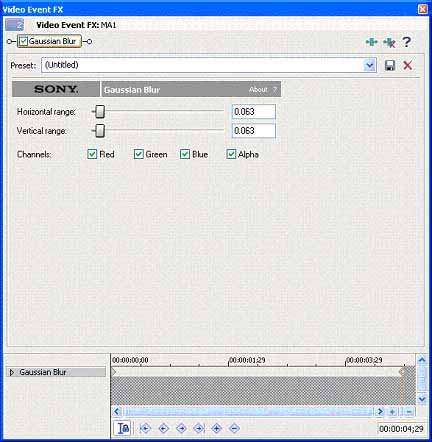Jump to last keyframe

[x=199, y=428]
